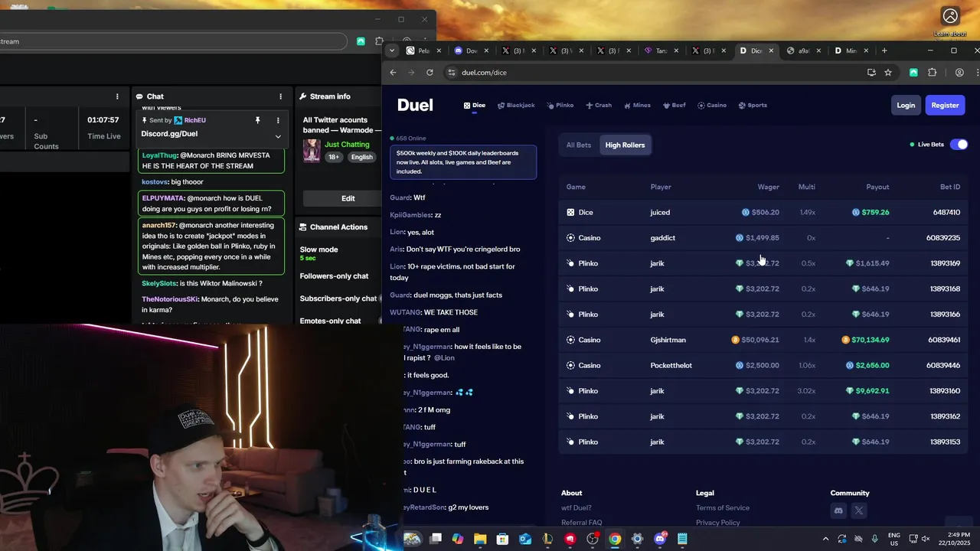Click the English tag in Stream info
980x551 pixels.
[362, 157]
